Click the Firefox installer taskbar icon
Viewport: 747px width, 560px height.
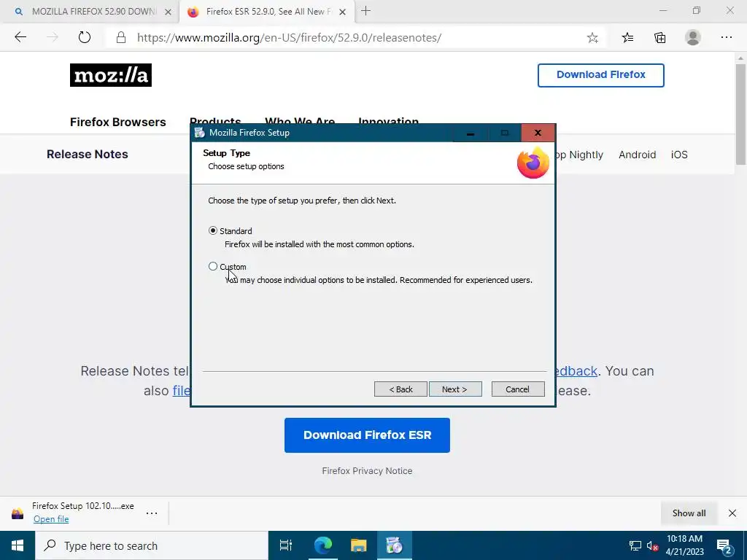[x=395, y=545]
